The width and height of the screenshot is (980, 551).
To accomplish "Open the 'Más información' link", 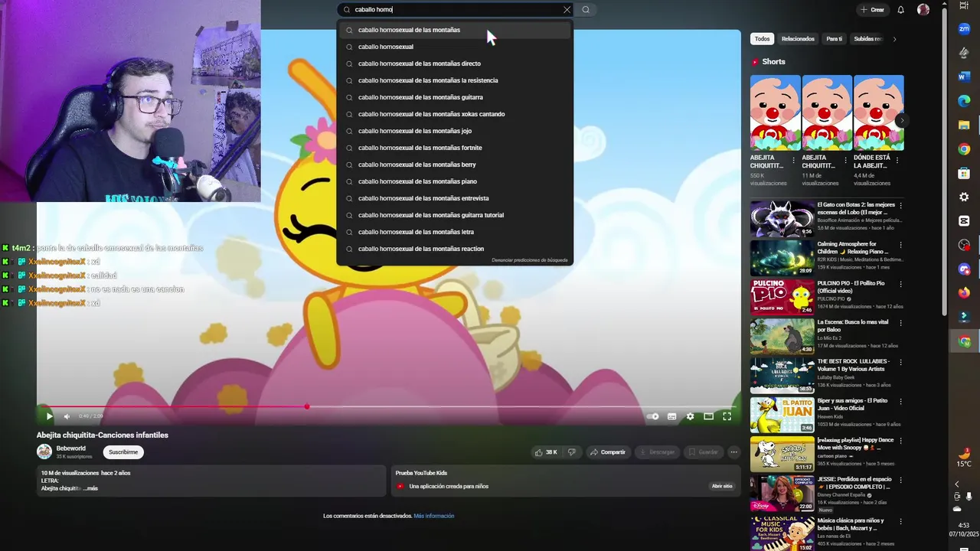I will pos(434,516).
